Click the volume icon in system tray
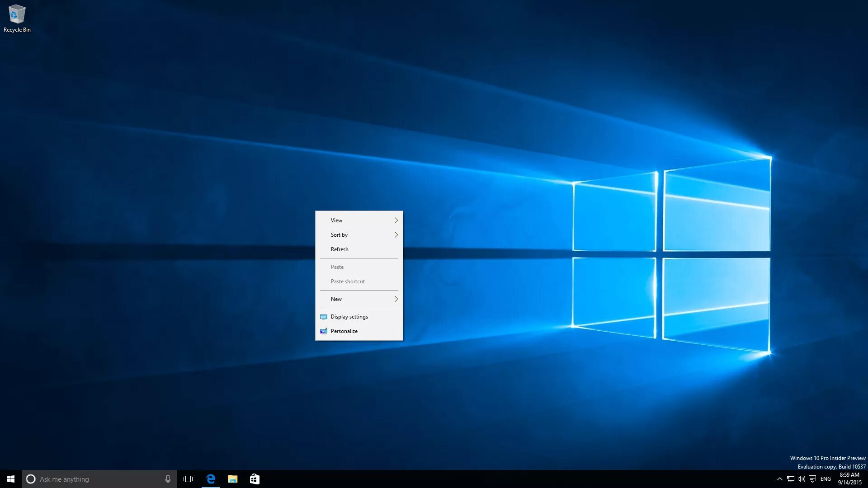The image size is (868, 488). (801, 479)
